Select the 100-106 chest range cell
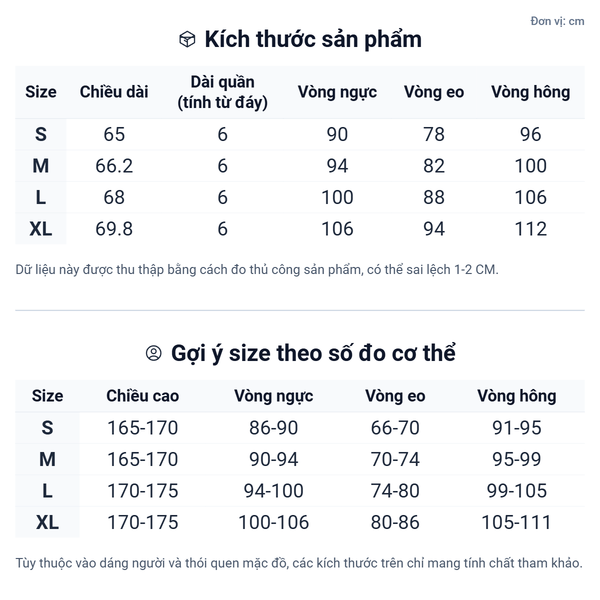The width and height of the screenshot is (600, 600). (x=274, y=522)
